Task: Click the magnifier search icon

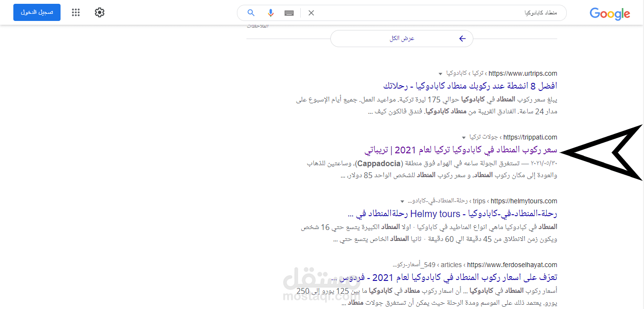Action: click(x=251, y=13)
